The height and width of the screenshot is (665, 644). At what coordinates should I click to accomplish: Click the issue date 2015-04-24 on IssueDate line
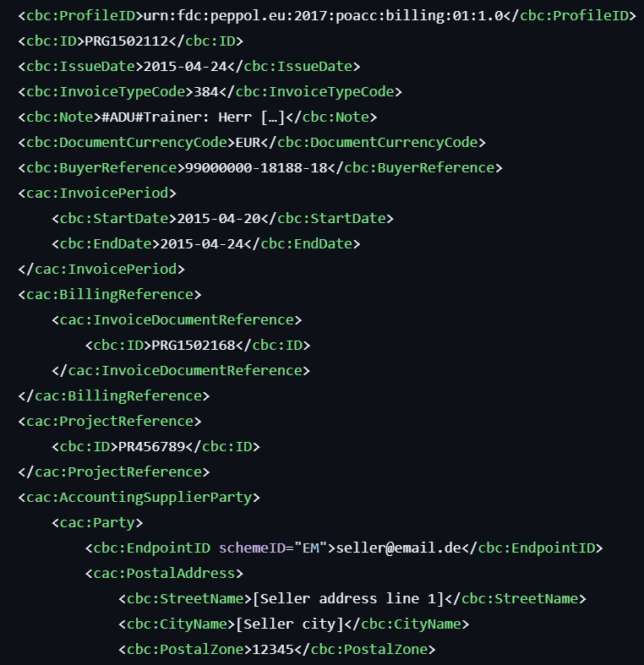click(186, 66)
